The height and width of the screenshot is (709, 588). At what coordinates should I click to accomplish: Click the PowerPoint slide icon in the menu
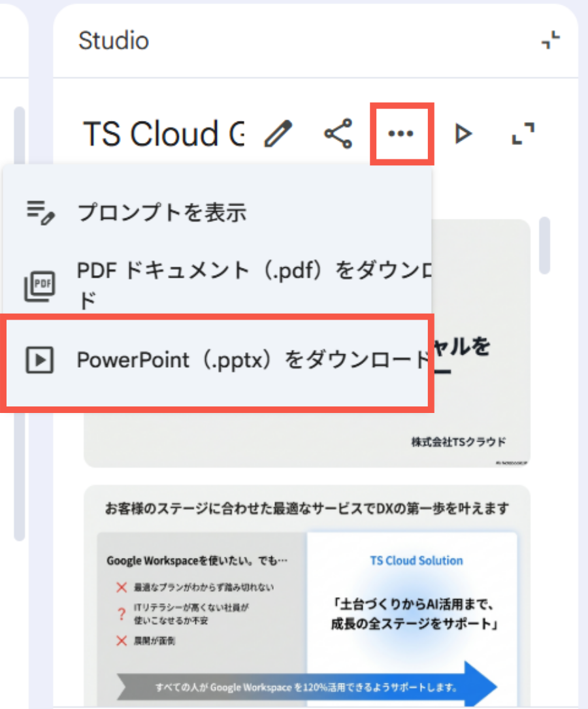(39, 360)
